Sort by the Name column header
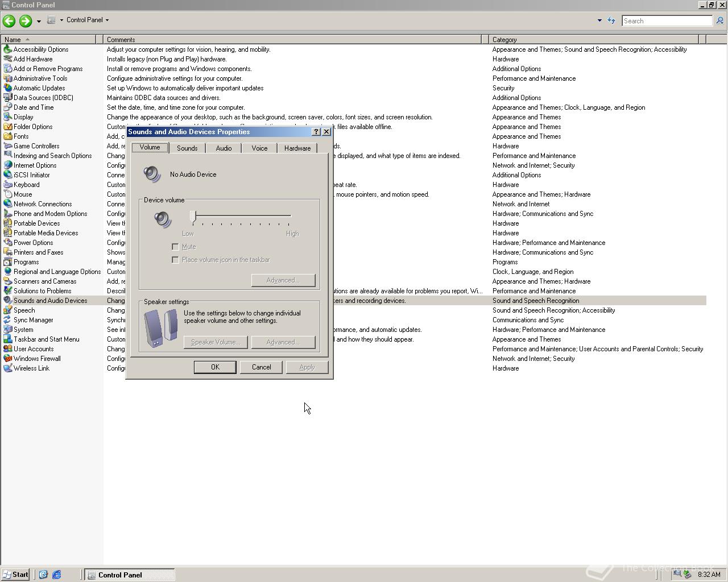The height and width of the screenshot is (582, 728). 49,40
